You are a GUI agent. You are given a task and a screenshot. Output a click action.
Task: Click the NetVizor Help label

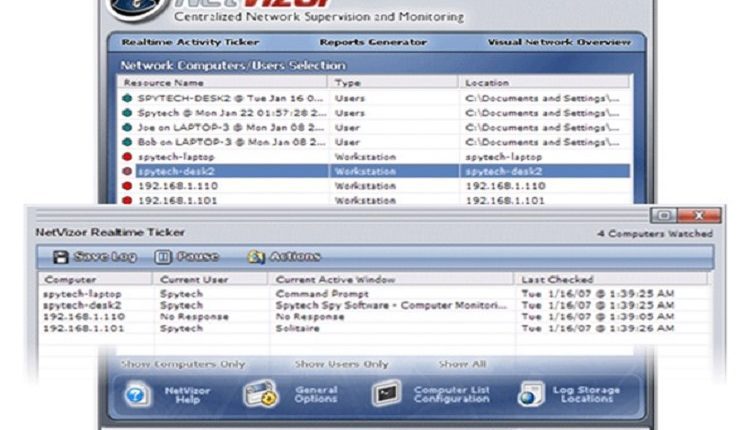point(187,395)
